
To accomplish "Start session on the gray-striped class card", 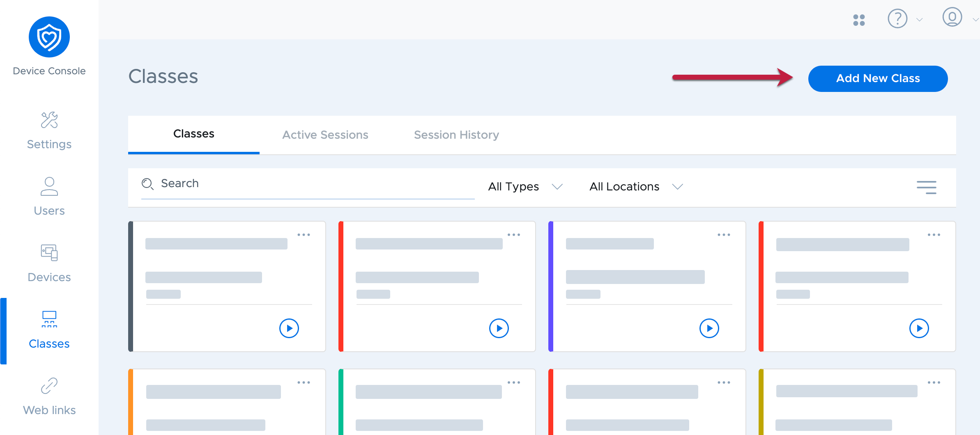I will pyautogui.click(x=289, y=328).
